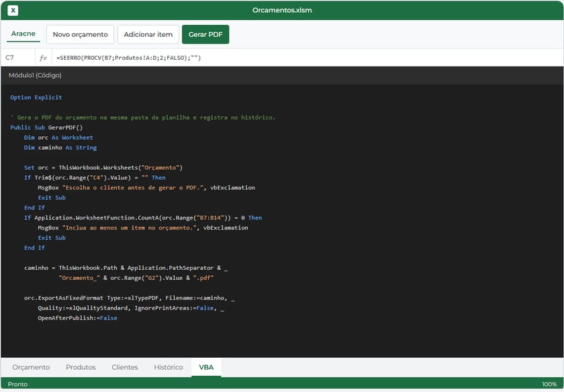
Task: Click the Dim caminho As String line
Action: (x=60, y=148)
